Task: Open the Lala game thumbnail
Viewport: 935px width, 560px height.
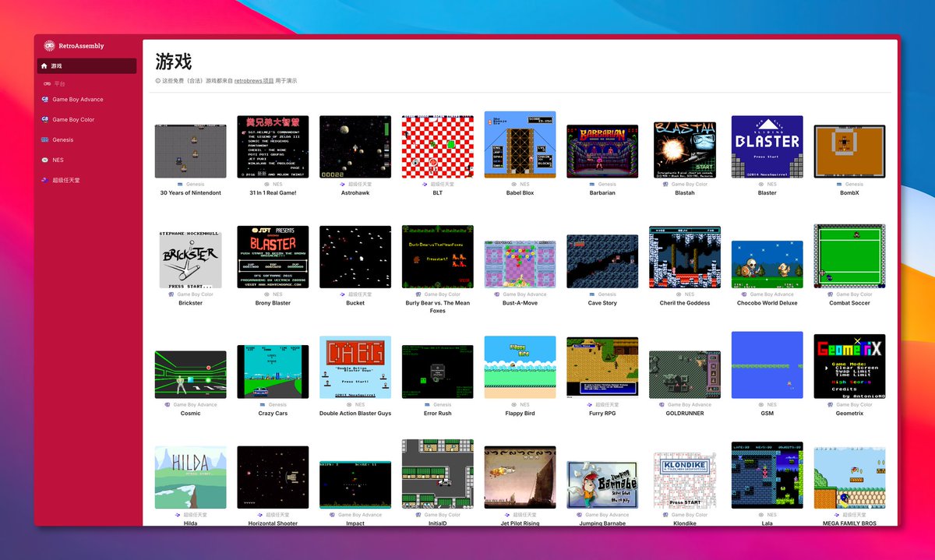Action: [767, 476]
